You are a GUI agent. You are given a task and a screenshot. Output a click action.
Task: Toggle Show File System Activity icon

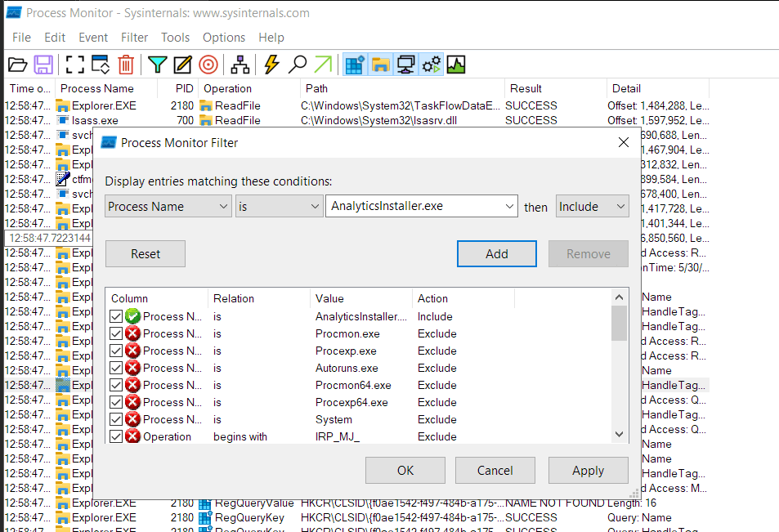[x=380, y=65]
